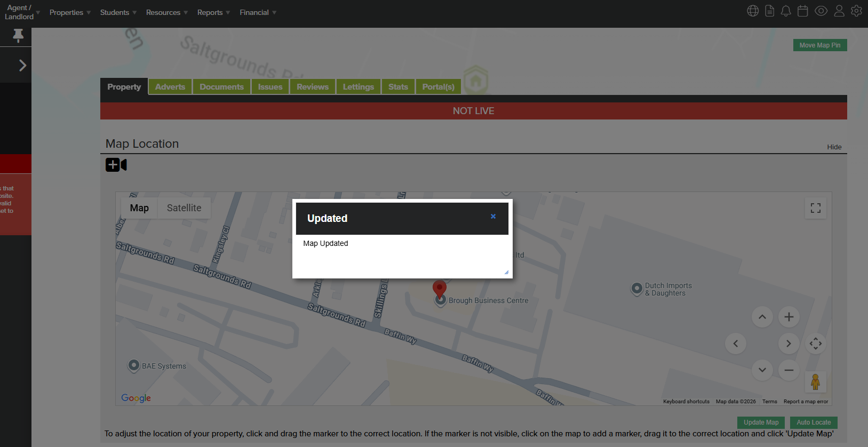The image size is (868, 447).
Task: Zoom in the map with plus button
Action: (789, 317)
